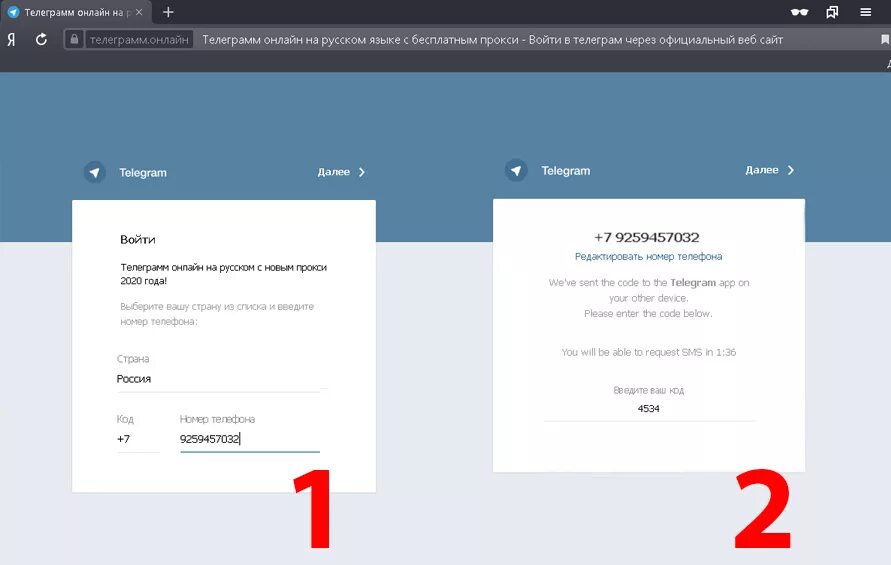This screenshot has width=891, height=565.
Task: Click the left panel Telegram title text
Action: click(143, 172)
